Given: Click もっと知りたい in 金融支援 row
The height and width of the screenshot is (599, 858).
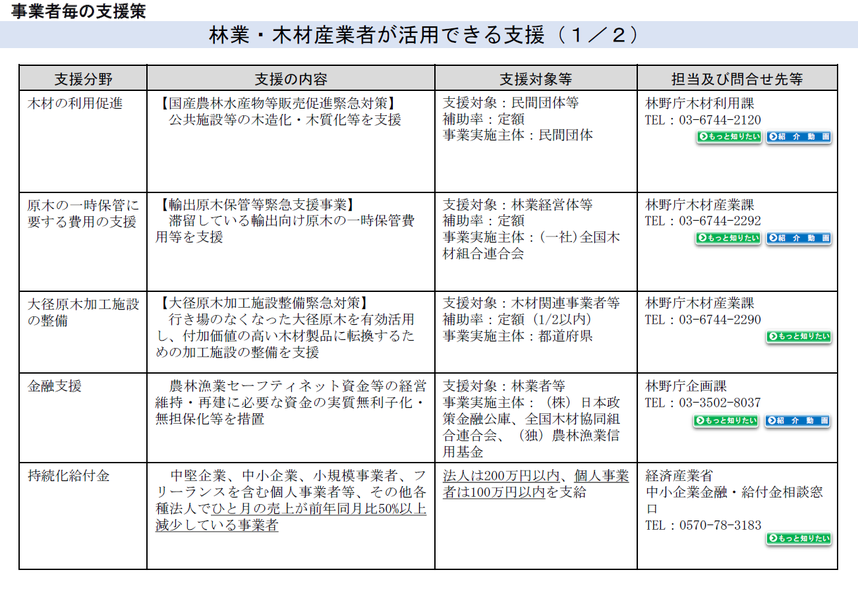Looking at the screenshot, I should (726, 421).
